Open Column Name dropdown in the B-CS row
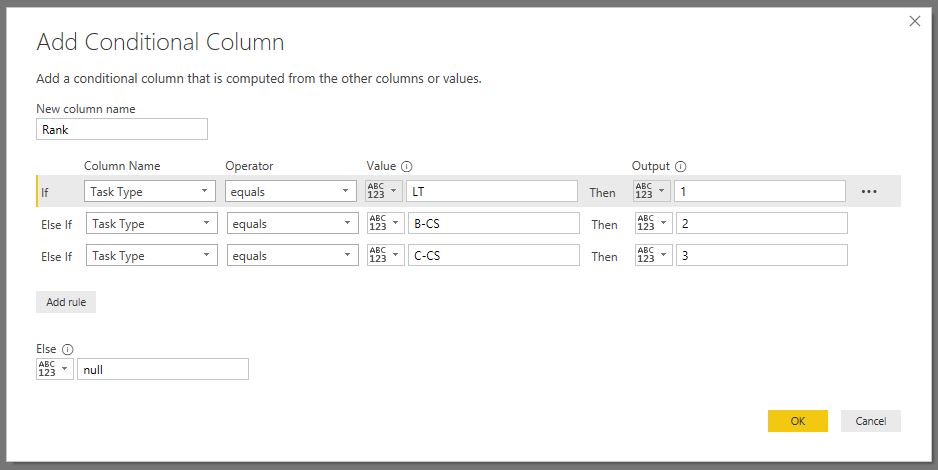The width and height of the screenshot is (938, 470). [151, 224]
